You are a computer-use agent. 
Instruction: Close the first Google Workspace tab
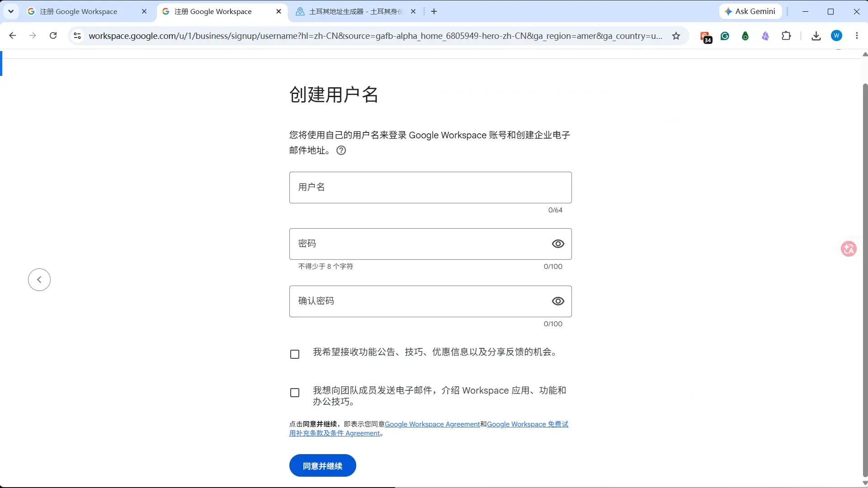tap(144, 11)
